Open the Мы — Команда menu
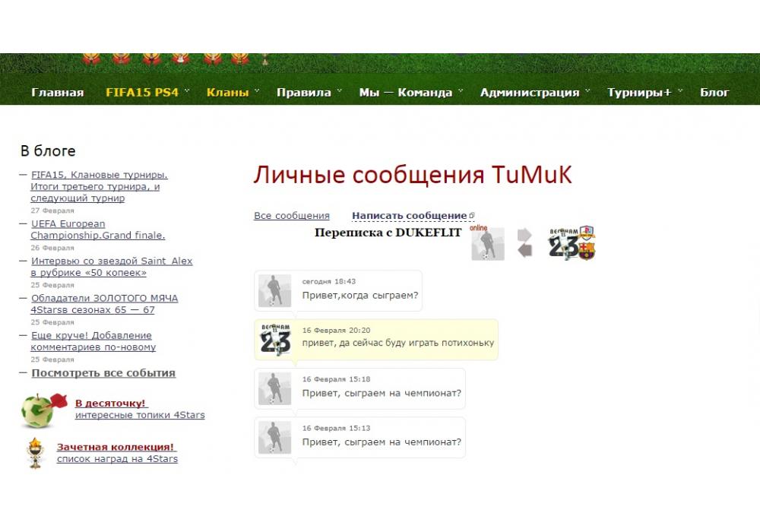 pyautogui.click(x=405, y=92)
